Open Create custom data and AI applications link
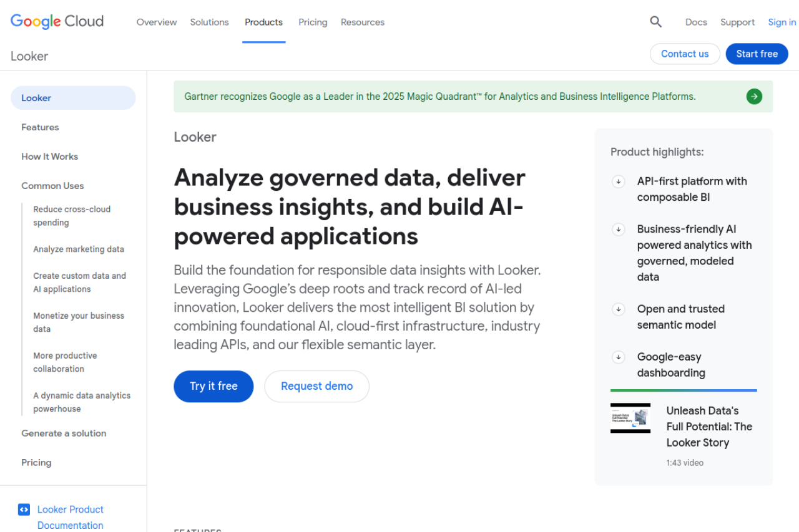Screen dimensions: 799x532 pyautogui.click(x=79, y=283)
